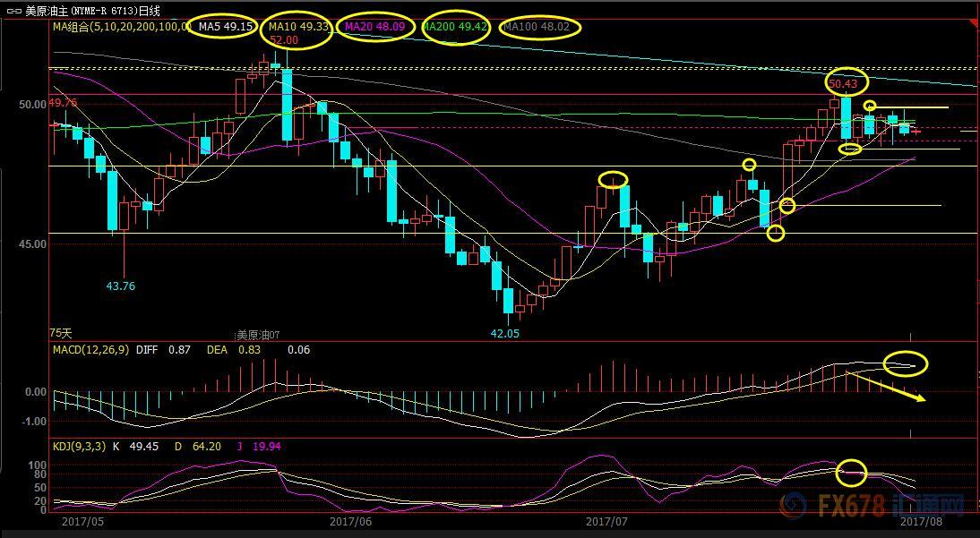Click the 2017/07 date label

606,520
